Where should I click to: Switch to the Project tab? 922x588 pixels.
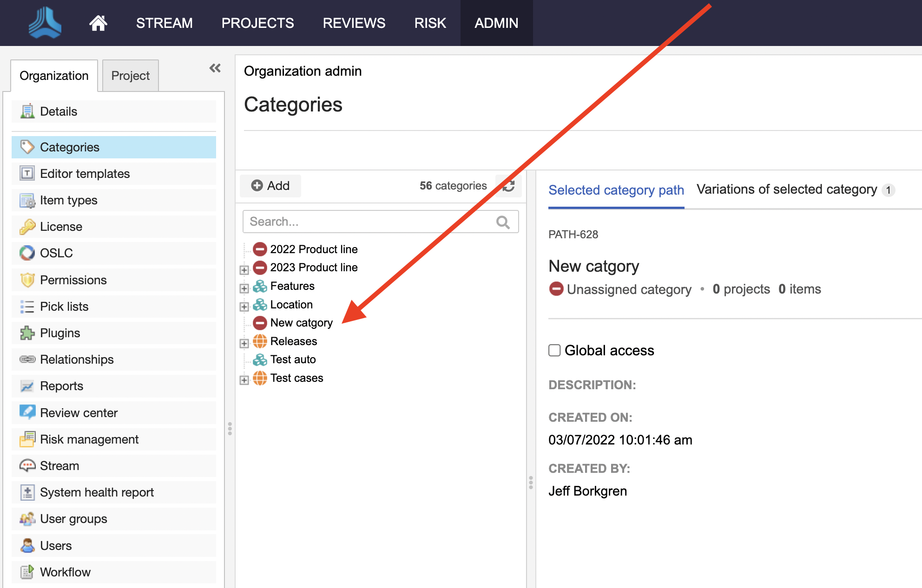point(130,76)
